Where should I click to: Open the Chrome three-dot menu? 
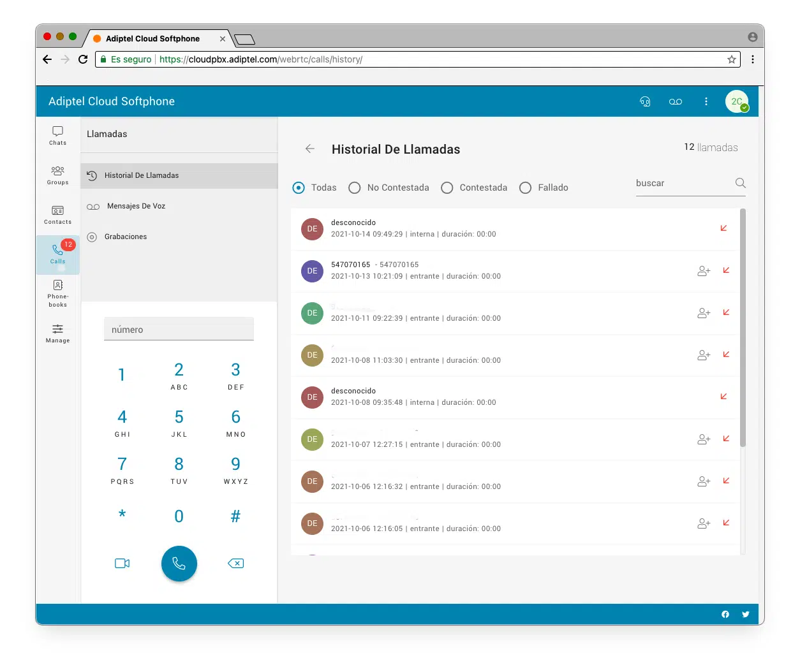click(753, 59)
